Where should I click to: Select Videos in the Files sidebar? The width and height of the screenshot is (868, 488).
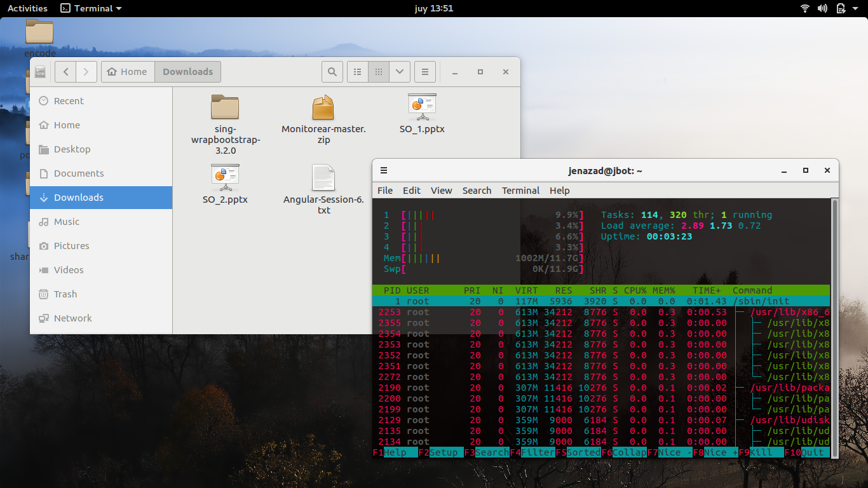[101, 270]
